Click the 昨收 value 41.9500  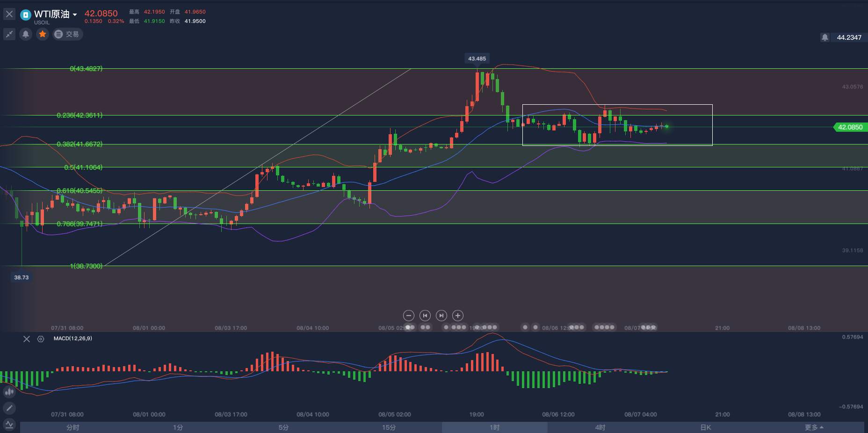tap(195, 22)
